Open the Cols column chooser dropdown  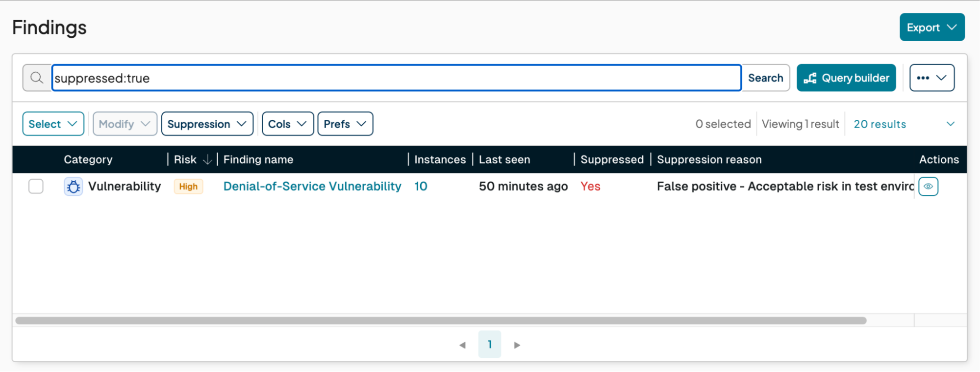(x=287, y=124)
